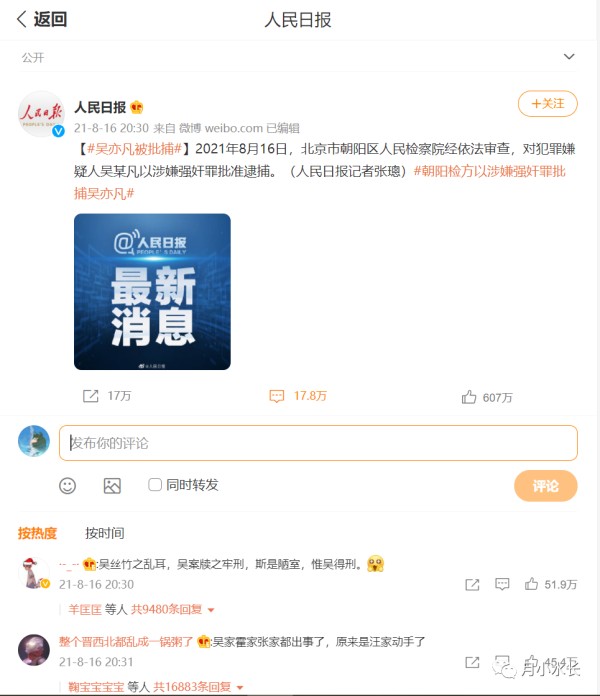Open comments via the 17.8万 comment icon
This screenshot has height=696, width=600.
[276, 396]
